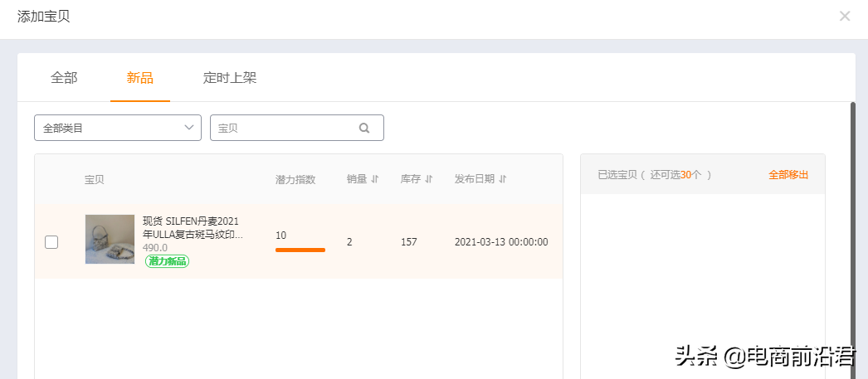Sort by 销量 arrows icon
The image size is (868, 379).
375,179
